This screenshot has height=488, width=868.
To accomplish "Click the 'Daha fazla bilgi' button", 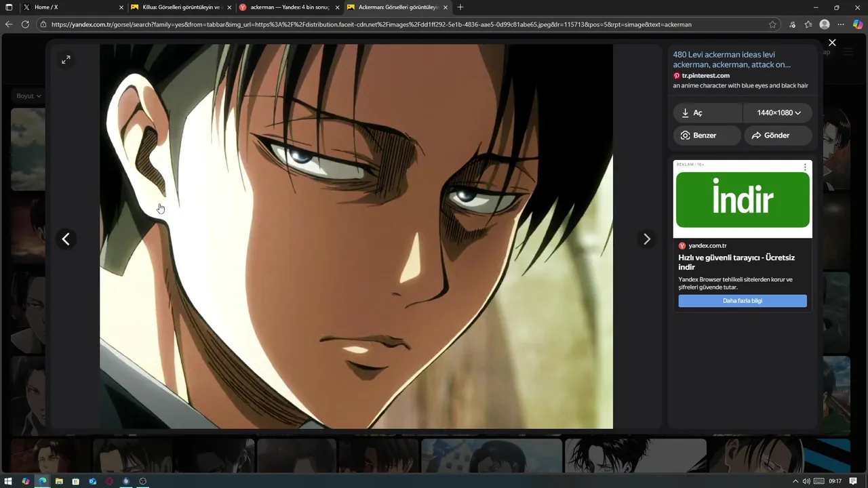I will pos(743,301).
